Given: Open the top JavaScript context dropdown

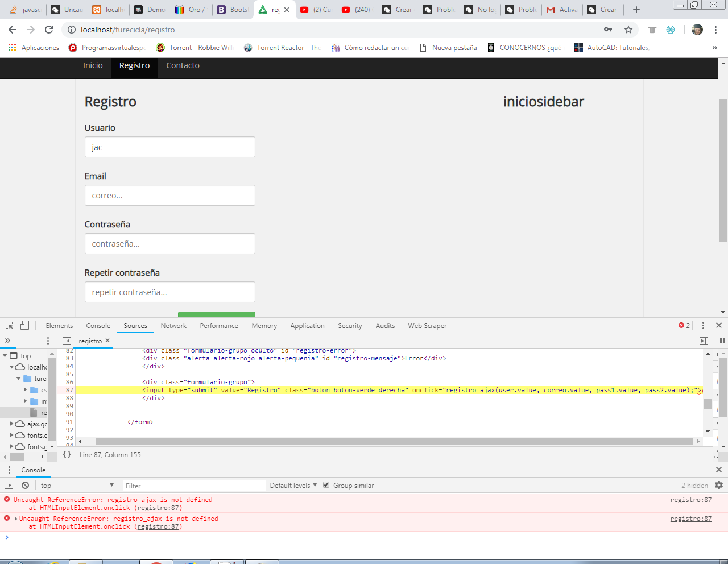Looking at the screenshot, I should pyautogui.click(x=77, y=486).
